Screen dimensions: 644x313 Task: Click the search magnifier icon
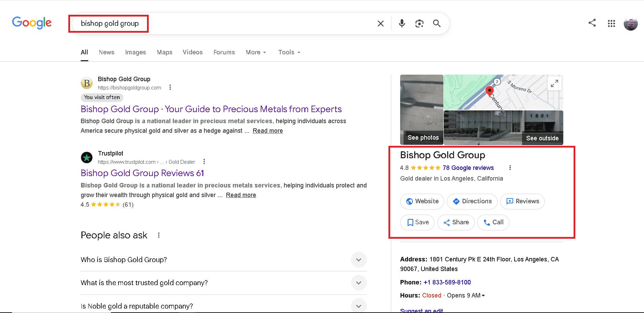pyautogui.click(x=437, y=23)
